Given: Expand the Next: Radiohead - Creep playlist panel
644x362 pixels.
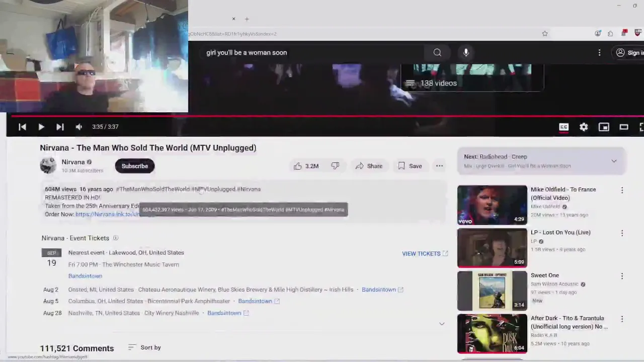Looking at the screenshot, I should coord(614,161).
